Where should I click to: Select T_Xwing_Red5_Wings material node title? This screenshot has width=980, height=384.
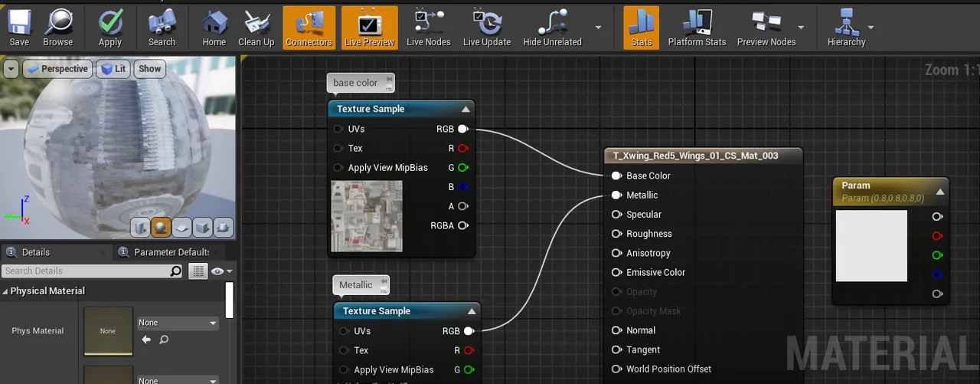click(x=695, y=156)
